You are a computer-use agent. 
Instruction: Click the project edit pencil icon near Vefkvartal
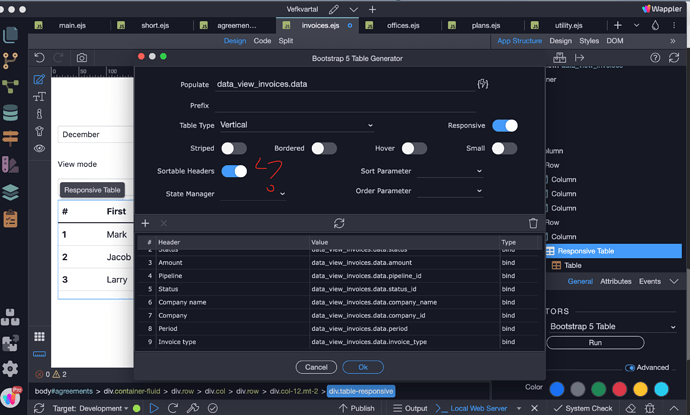coord(334,9)
